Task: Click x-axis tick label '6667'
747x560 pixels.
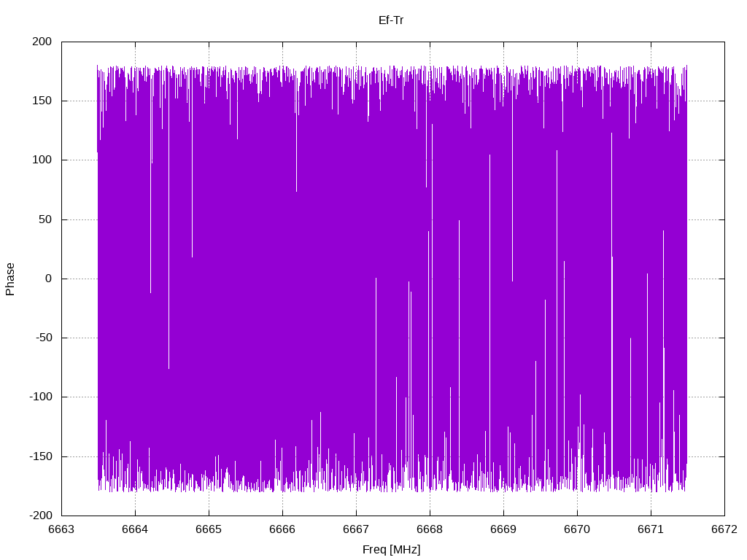Action: point(356,529)
